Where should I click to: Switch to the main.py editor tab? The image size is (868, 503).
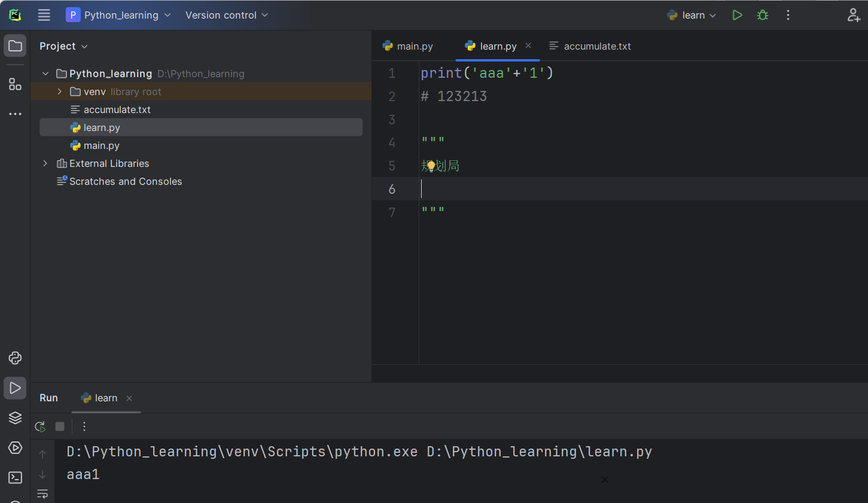coord(408,46)
